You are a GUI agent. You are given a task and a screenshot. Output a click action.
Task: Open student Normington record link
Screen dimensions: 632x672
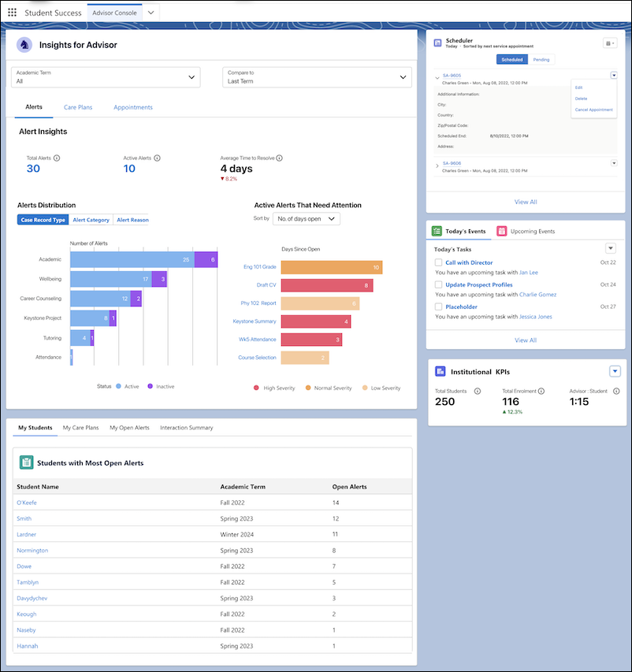(32, 551)
